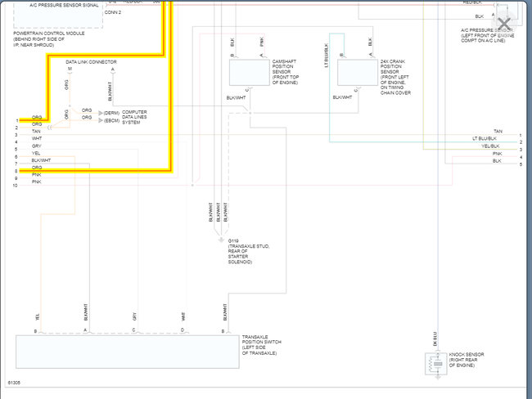Screen dimensions: 532x399
Task: Select the "POWERTRAIN CONTROL MODULE" label
Action: (x=49, y=34)
